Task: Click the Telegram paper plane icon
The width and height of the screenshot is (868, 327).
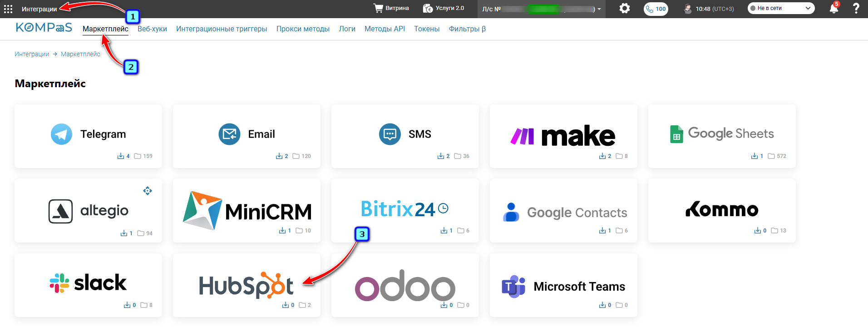Action: tap(61, 134)
